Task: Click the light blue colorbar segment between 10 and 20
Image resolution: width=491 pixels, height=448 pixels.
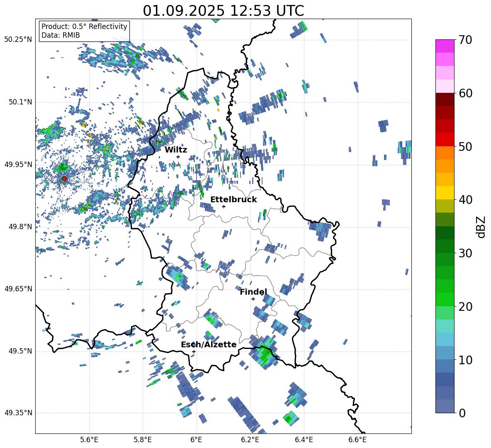Action: (445, 339)
